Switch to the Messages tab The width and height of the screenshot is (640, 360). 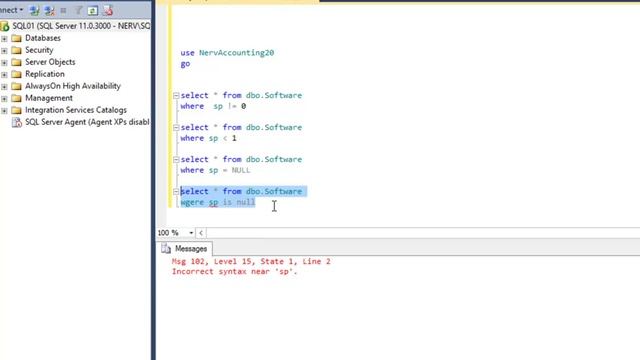click(184, 249)
